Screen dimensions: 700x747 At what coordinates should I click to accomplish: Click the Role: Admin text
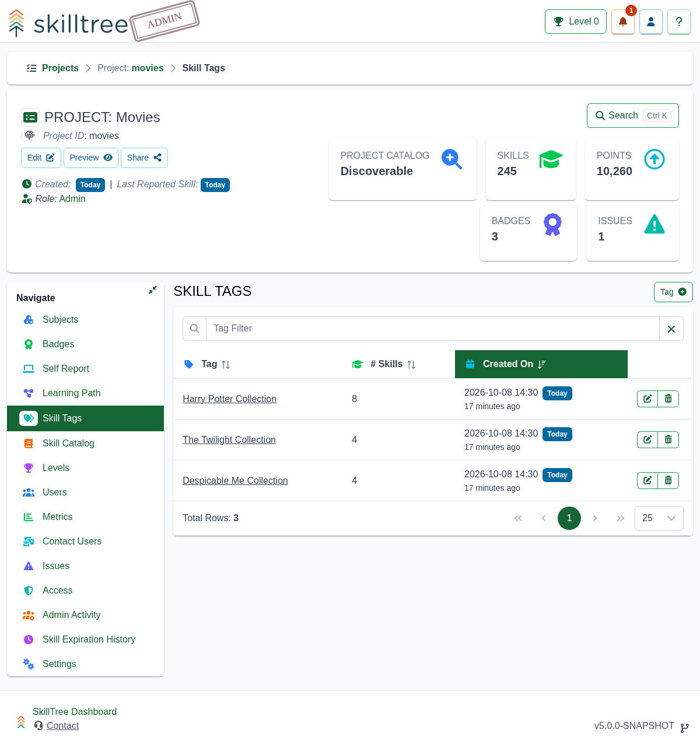60,199
